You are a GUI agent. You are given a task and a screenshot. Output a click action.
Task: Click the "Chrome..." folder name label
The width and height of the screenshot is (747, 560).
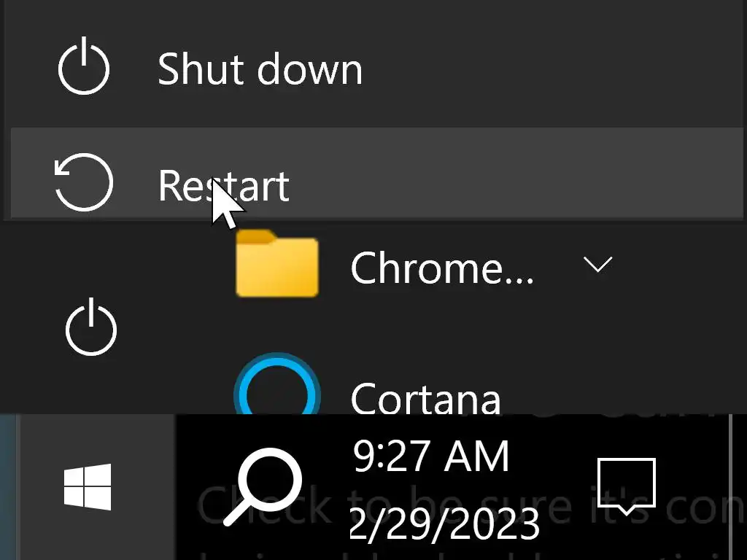coord(442,268)
